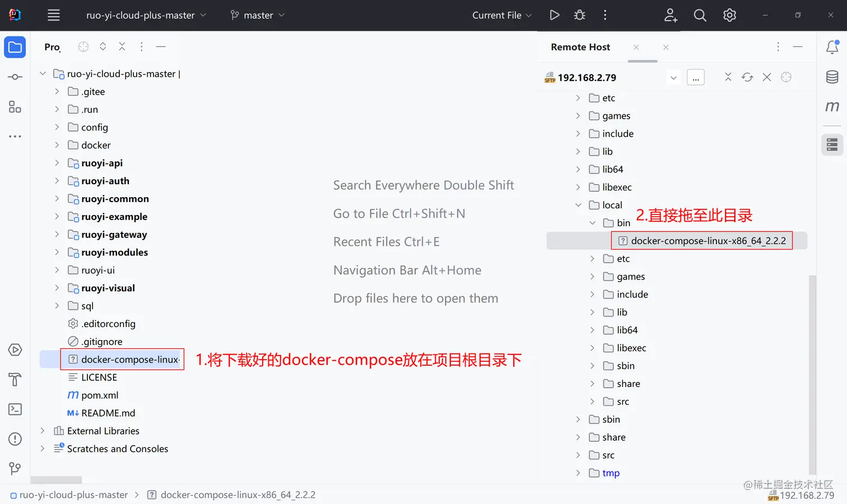Expand Scratches and Consoles node

point(43,449)
